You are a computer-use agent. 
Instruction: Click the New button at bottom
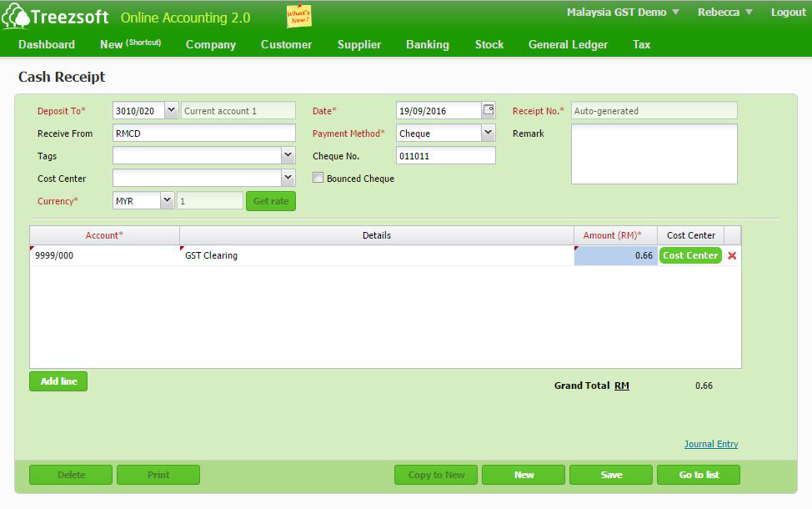pos(524,475)
